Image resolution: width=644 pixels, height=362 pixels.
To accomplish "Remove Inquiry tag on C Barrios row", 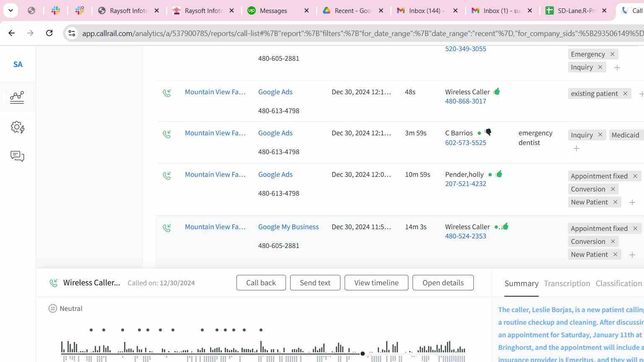I will (x=600, y=135).
